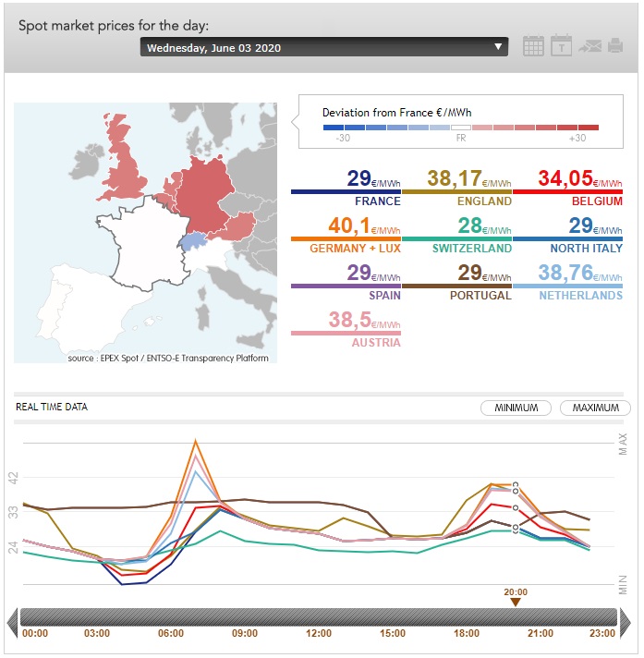Select SWITZERLAND price 28 €/MWh
Image resolution: width=644 pixels, height=658 pixels.
tap(456, 235)
